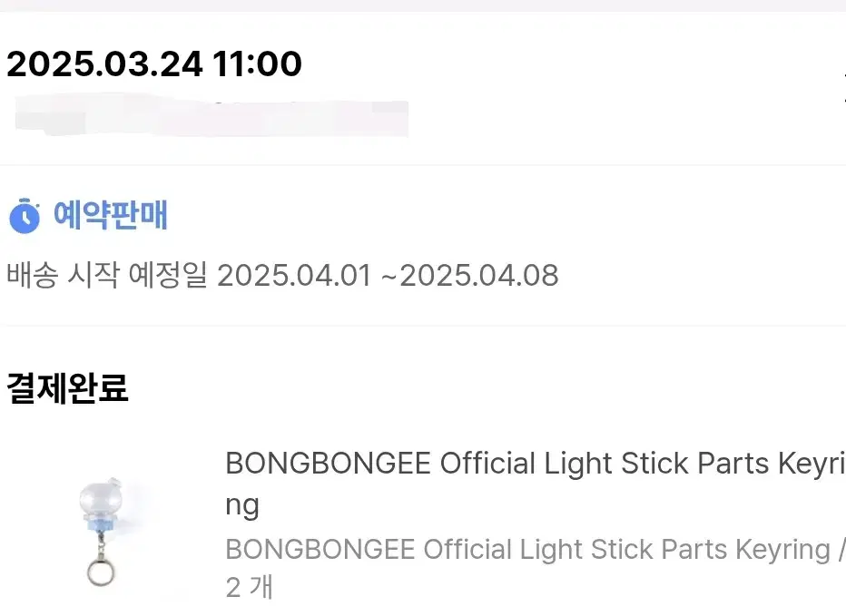Click the divider line below the order header

click(x=423, y=165)
